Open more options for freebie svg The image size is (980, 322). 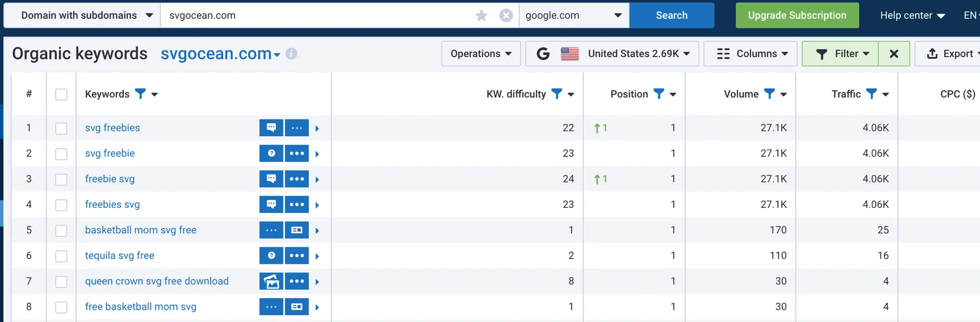(297, 179)
